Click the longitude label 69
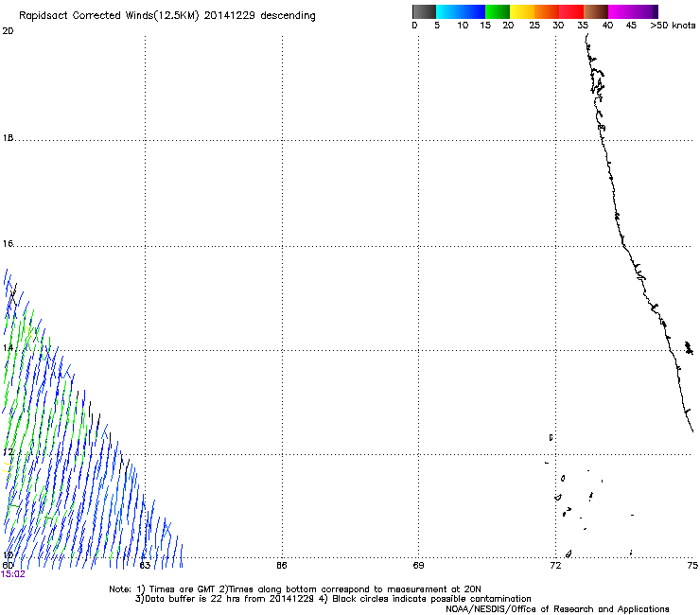Image resolution: width=700 pixels, height=615 pixels. (x=418, y=566)
